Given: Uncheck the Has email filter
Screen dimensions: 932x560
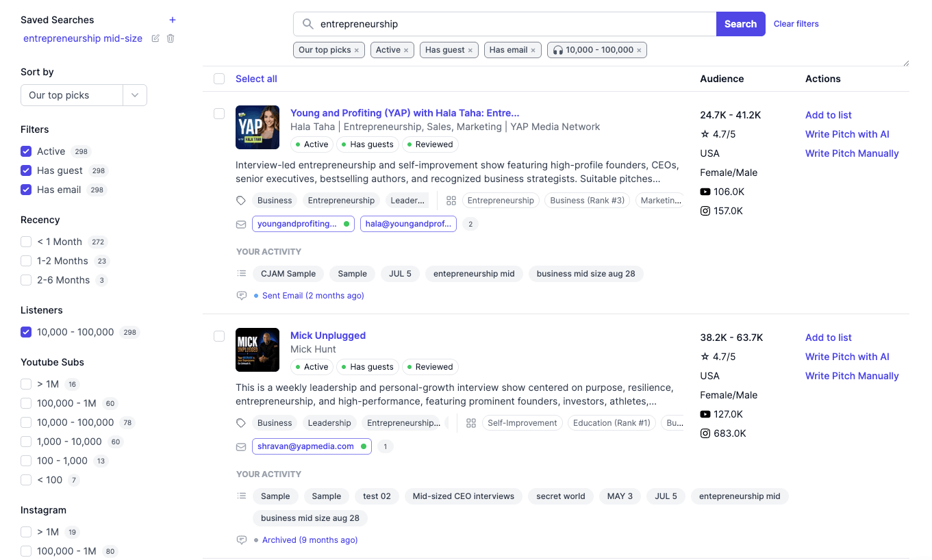Looking at the screenshot, I should tap(26, 190).
